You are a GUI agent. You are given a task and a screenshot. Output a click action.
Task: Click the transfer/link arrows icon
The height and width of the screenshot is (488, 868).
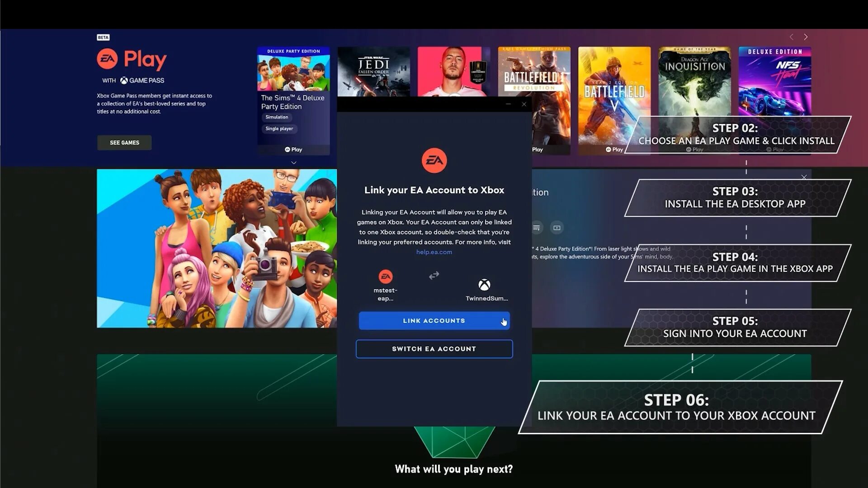[x=434, y=275]
